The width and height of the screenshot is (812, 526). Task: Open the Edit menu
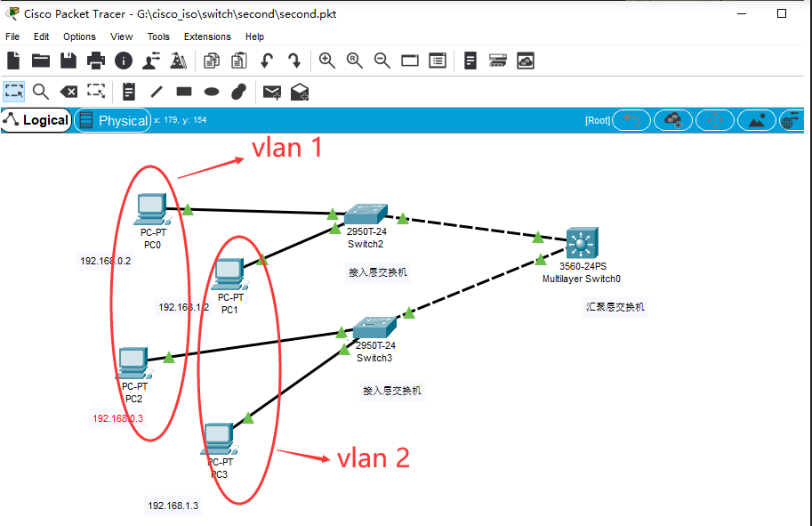[42, 36]
